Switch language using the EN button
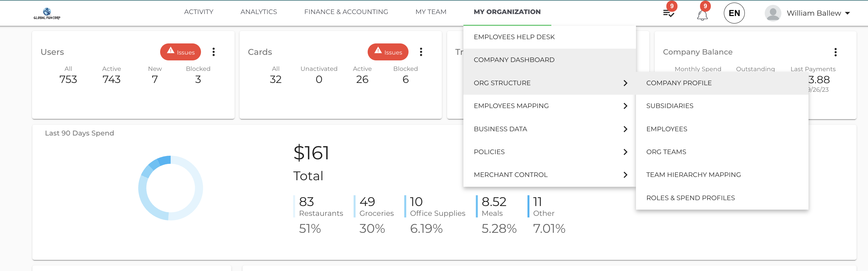Screen dimensions: 868x271 click(x=734, y=13)
